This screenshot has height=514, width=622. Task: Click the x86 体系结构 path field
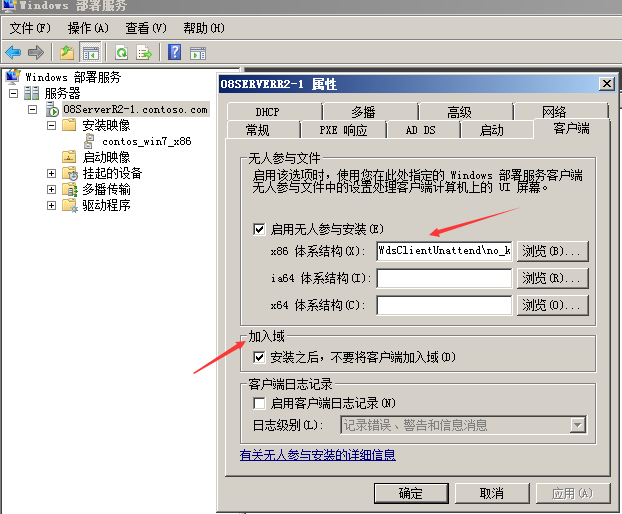point(444,251)
